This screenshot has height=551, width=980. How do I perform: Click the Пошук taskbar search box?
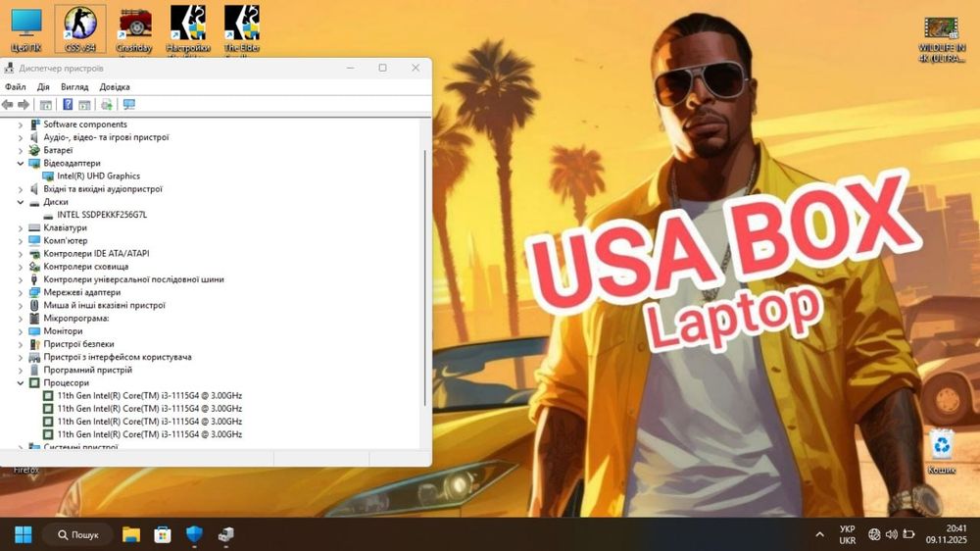[x=78, y=534]
